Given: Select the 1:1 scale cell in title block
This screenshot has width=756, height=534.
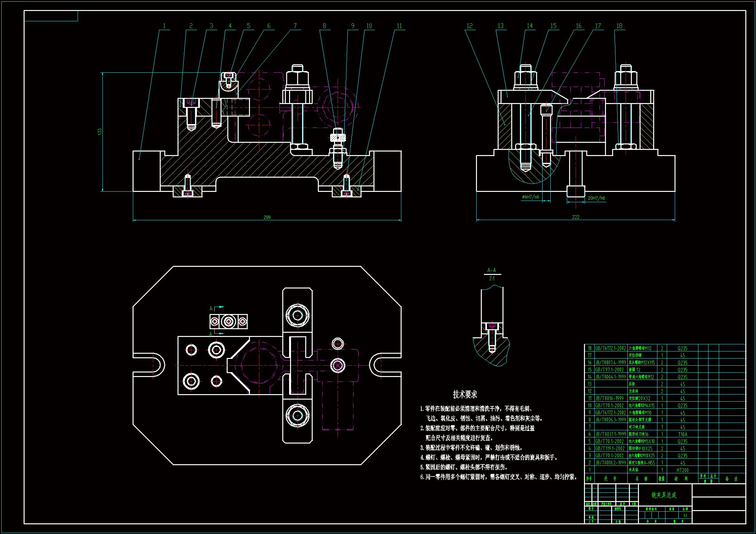Looking at the screenshot, I should [685, 516].
